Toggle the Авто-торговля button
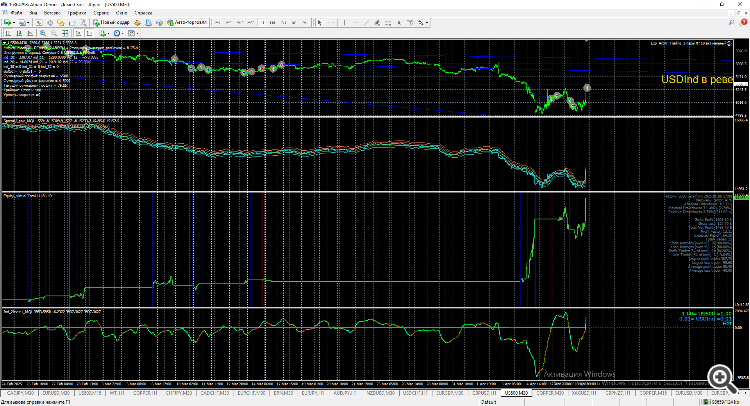The height and width of the screenshot is (406, 750). [187, 22]
